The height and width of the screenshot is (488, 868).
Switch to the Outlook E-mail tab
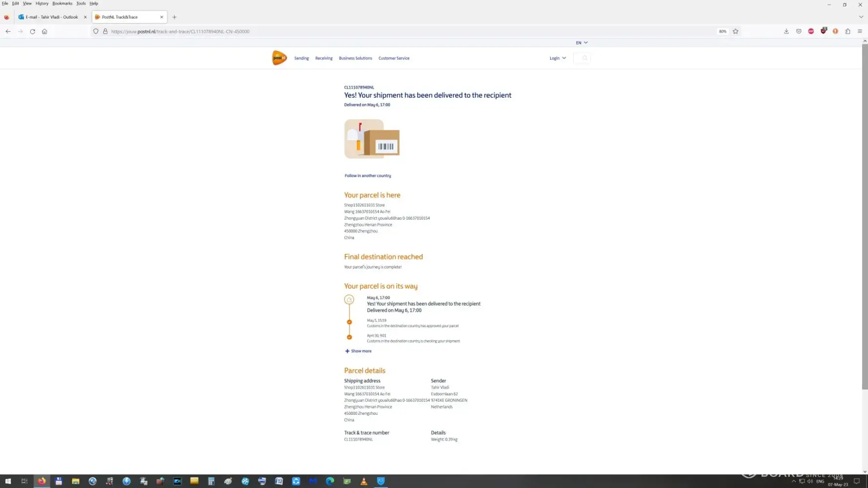click(x=51, y=17)
